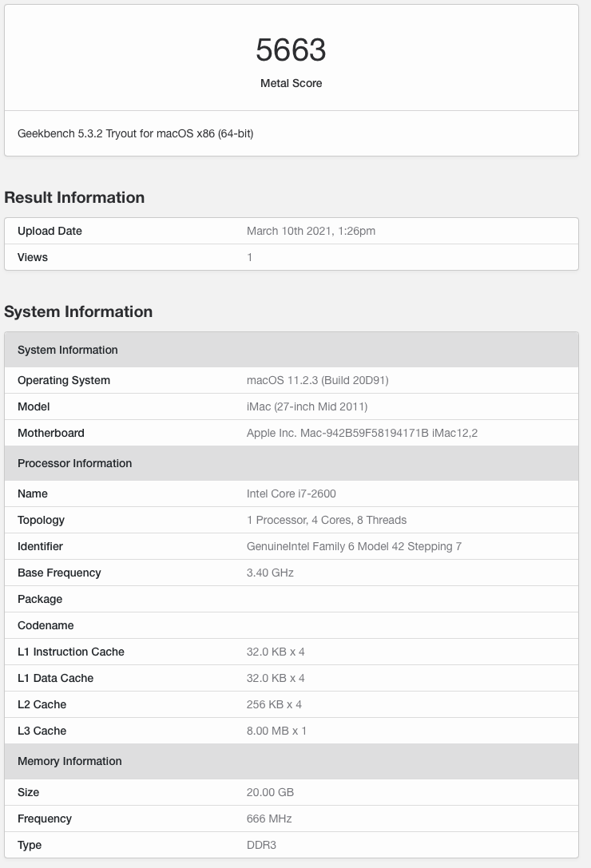Click the 'L3 Cache' label
The image size is (591, 868).
point(42,731)
